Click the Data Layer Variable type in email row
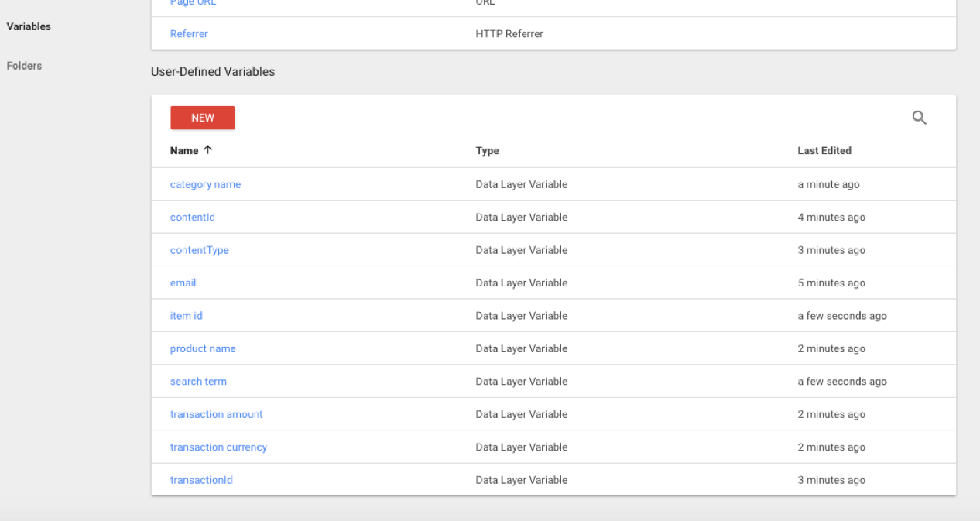The width and height of the screenshot is (980, 521). click(x=521, y=283)
